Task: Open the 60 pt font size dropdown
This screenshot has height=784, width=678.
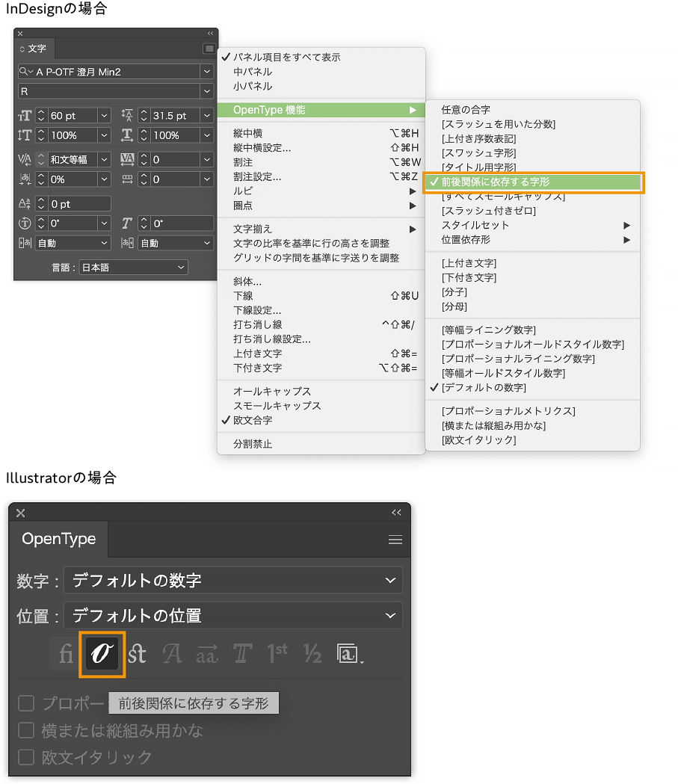Action: pyautogui.click(x=104, y=116)
